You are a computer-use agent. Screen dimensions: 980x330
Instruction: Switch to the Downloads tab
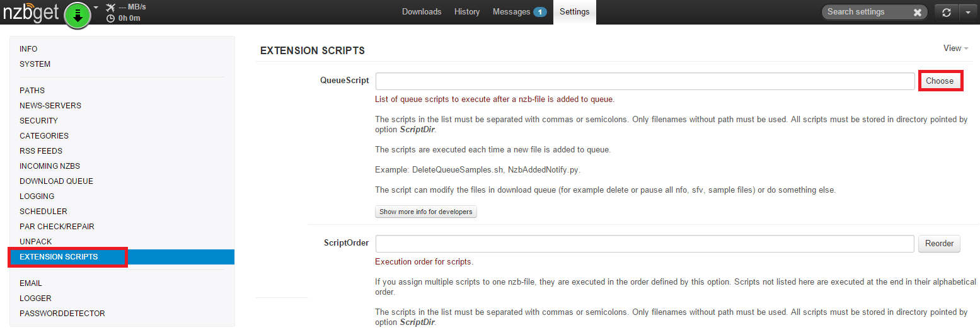pos(422,12)
